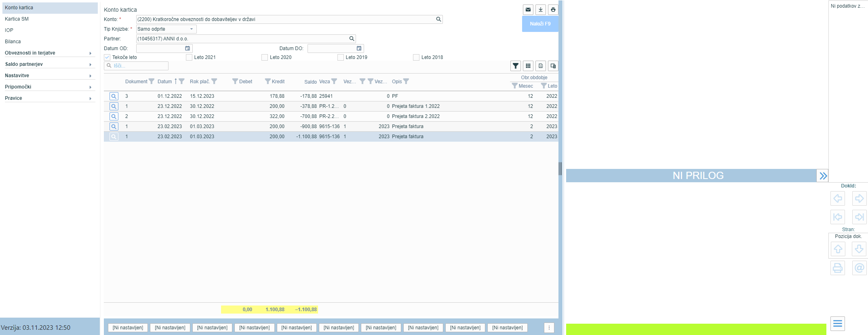Click the download icon next to envelope
The height and width of the screenshot is (335, 868).
pos(541,10)
